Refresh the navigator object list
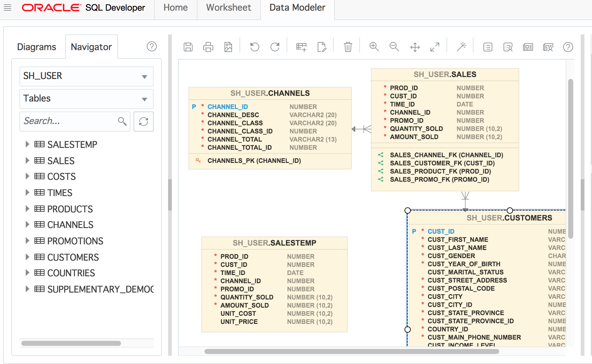This screenshot has height=364, width=592. [144, 122]
